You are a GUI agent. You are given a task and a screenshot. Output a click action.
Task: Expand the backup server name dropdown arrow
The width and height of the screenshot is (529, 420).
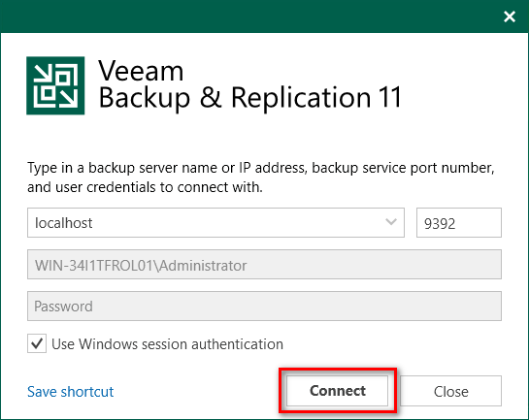[x=391, y=222]
